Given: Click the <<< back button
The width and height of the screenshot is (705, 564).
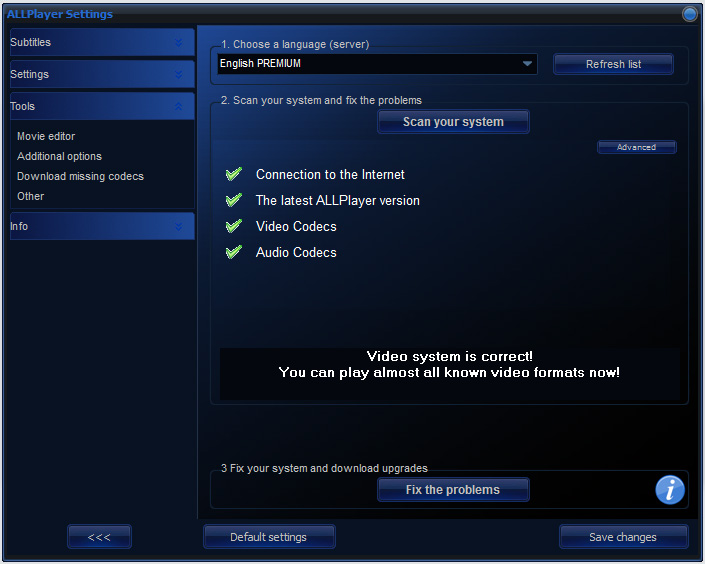Looking at the screenshot, I should (x=99, y=537).
